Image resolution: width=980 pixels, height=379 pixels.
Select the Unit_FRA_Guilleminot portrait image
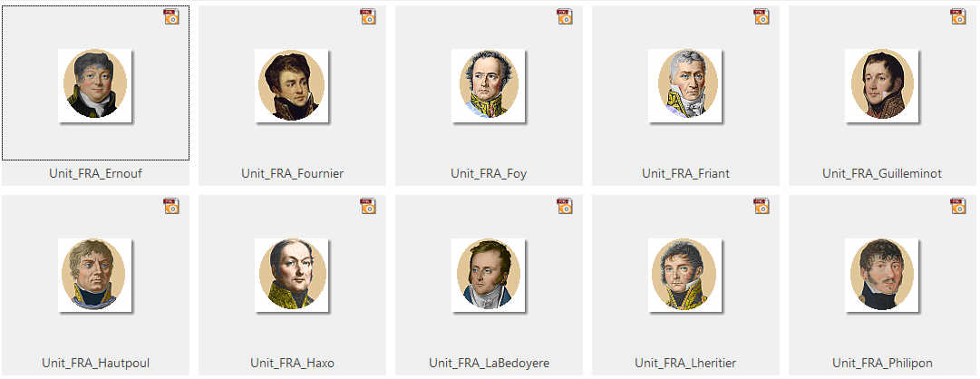[x=882, y=85]
